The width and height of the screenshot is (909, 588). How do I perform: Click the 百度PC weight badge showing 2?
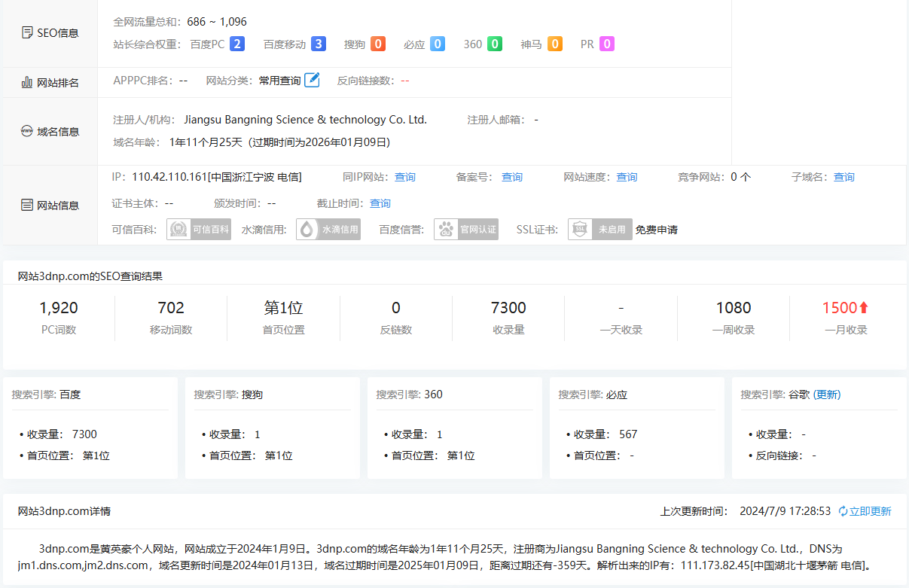(236, 44)
